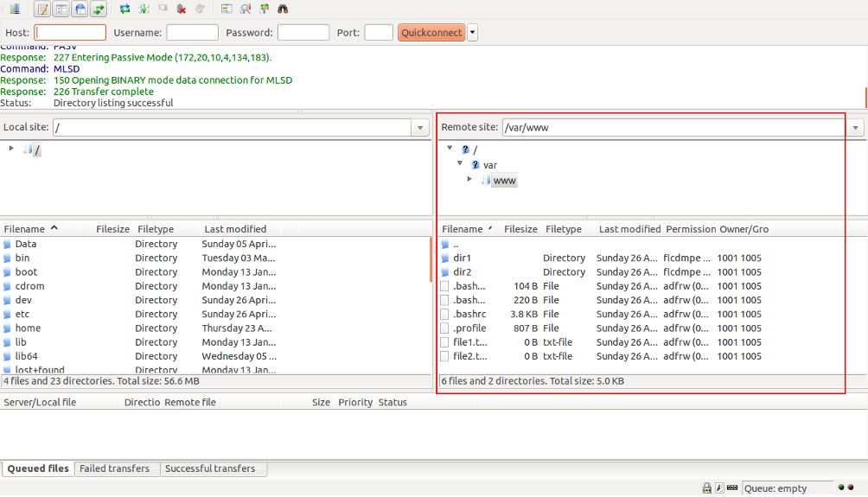Collapse the remote root folder node
Image resolution: width=868 pixels, height=497 pixels.
point(450,149)
